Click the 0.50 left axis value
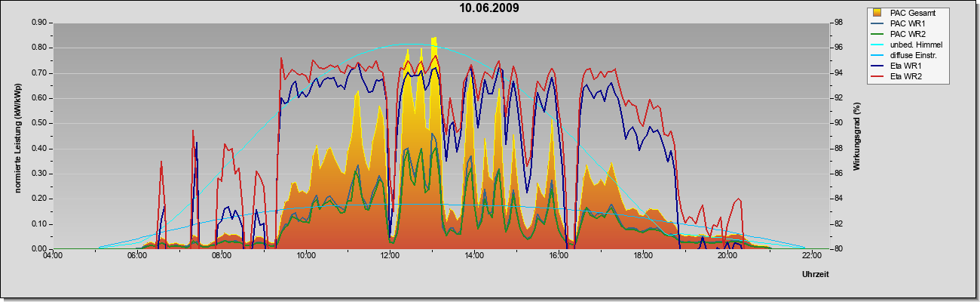 point(41,123)
